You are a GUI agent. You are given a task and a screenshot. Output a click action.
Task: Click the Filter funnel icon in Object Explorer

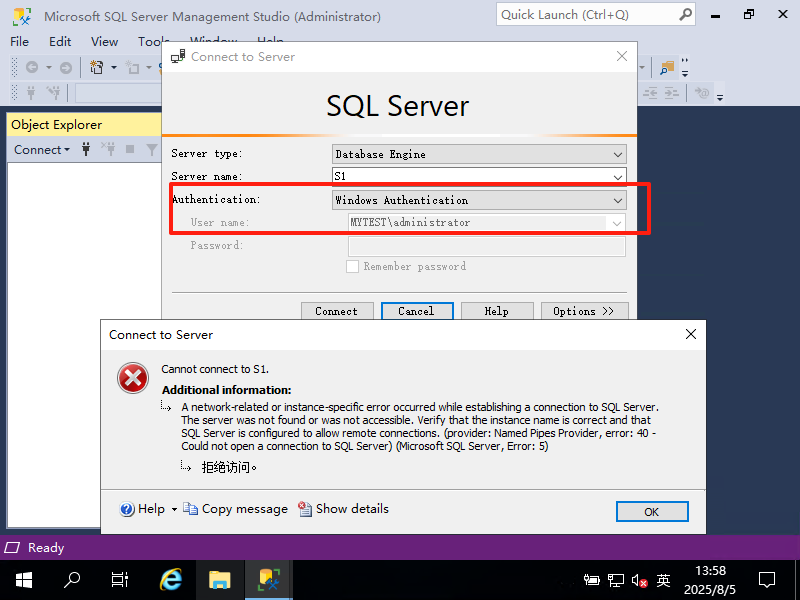[x=152, y=149]
